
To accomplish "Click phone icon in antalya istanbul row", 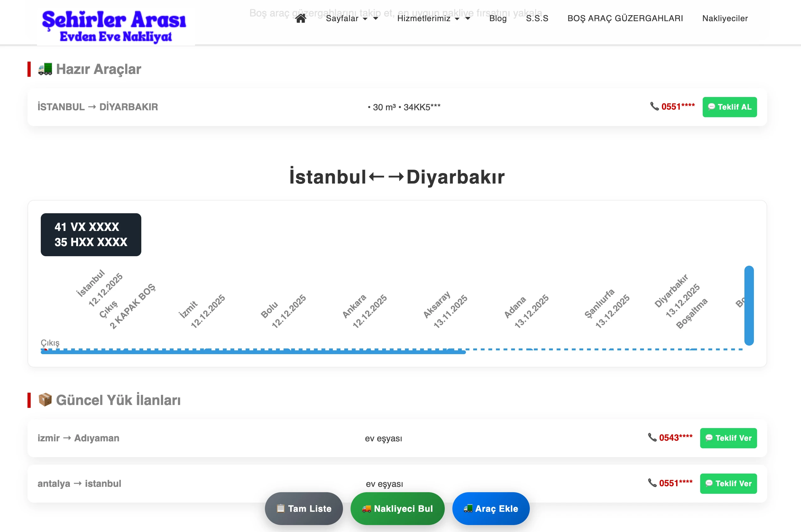I will (652, 483).
